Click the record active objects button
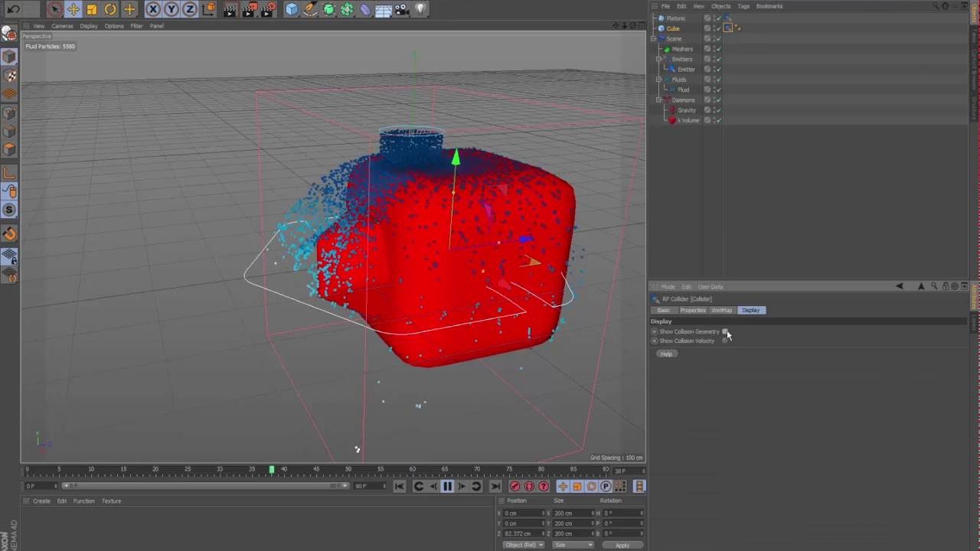Screen dimensions: 980x551 (515, 486)
